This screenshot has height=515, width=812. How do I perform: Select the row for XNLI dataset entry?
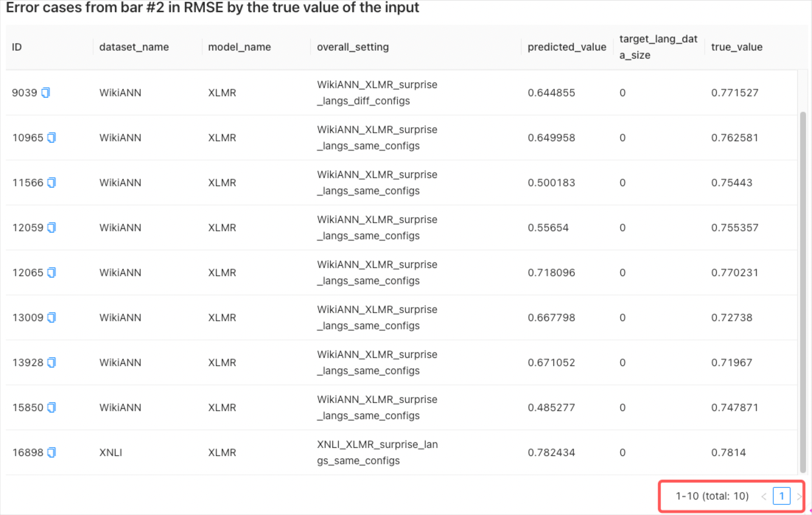click(258, 452)
